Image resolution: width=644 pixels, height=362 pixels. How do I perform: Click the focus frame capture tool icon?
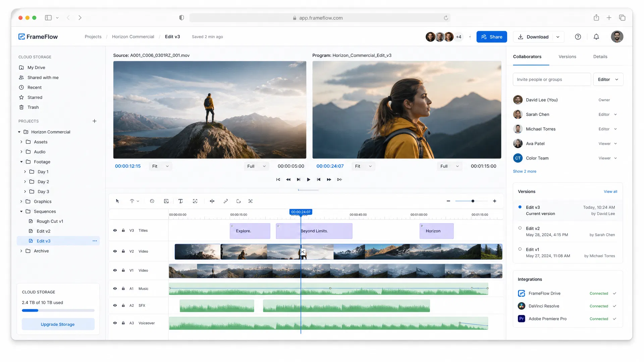coord(195,201)
